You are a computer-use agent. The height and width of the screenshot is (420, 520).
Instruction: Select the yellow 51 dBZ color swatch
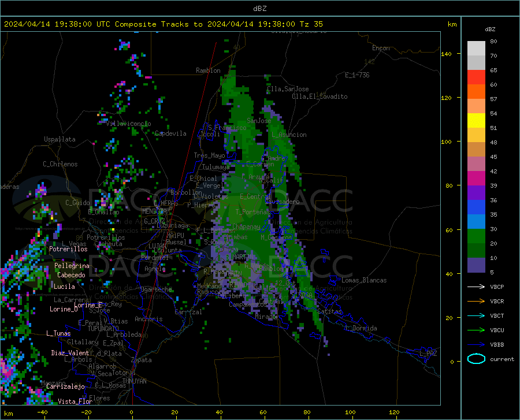(476, 121)
